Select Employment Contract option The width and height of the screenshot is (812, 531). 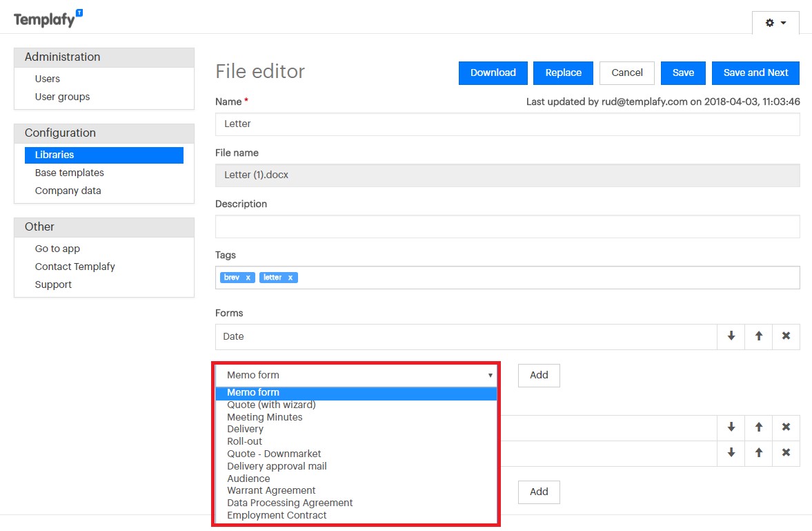click(x=356, y=515)
